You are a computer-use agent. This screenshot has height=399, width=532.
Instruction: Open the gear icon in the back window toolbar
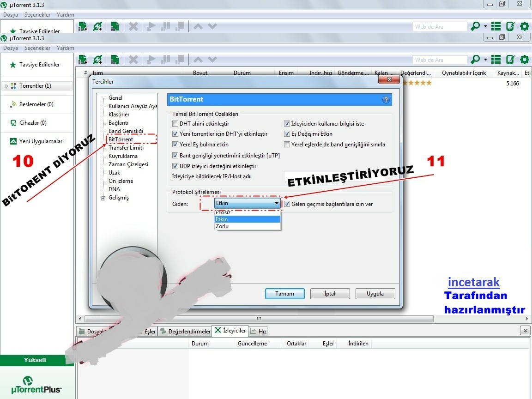[x=525, y=26]
